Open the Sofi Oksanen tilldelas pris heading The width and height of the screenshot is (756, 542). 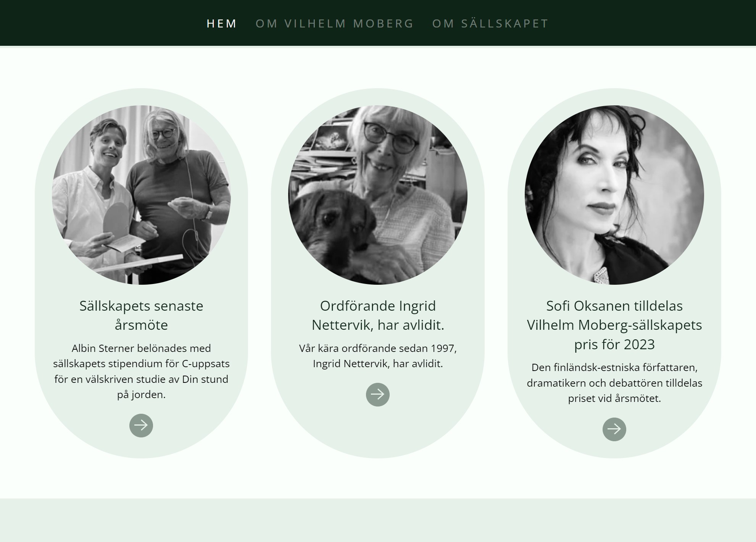coord(614,325)
